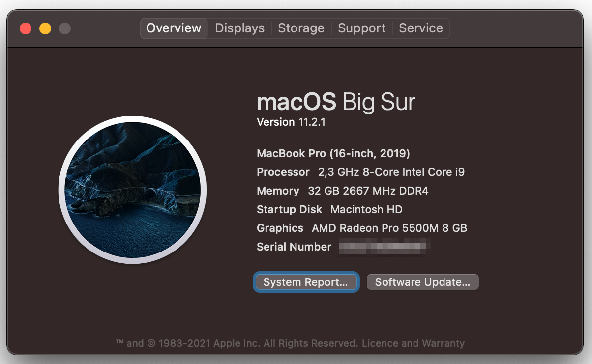592x364 pixels.
Task: Click the Processor specification line
Action: (360, 172)
